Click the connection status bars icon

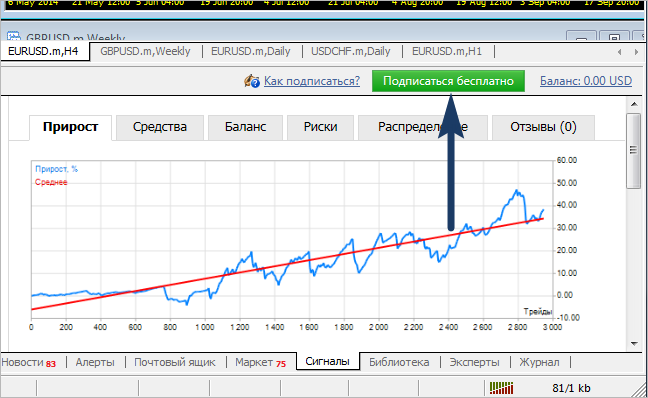[501, 388]
